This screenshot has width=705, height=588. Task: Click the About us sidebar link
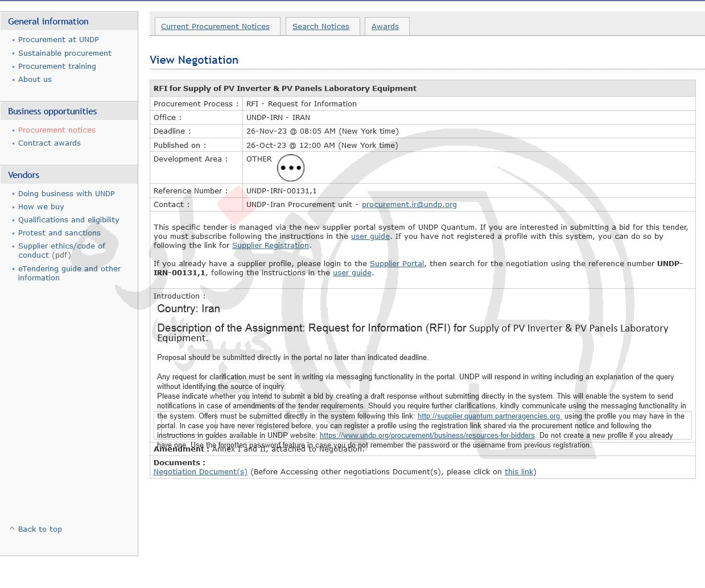pos(35,80)
